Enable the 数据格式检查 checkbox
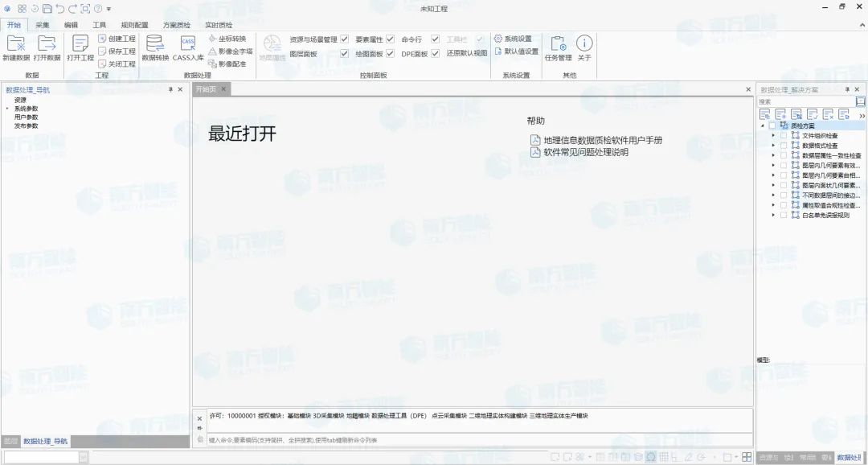This screenshot has width=868, height=465. [784, 146]
